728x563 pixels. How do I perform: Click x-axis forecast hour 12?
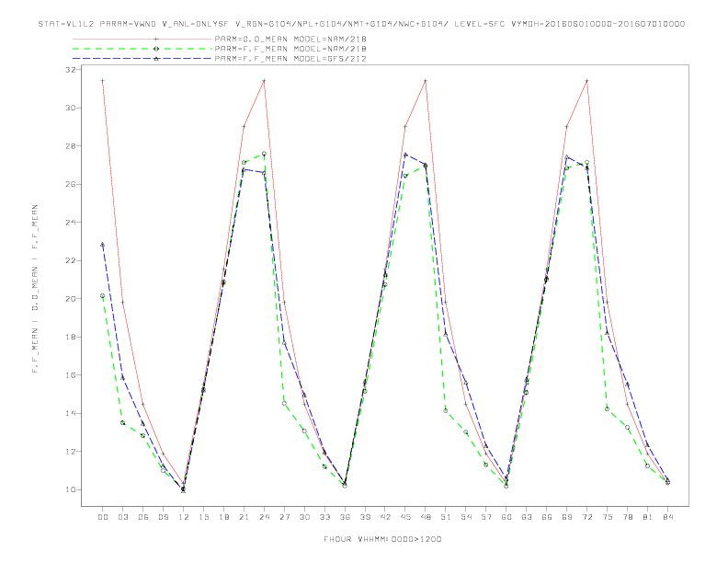[x=184, y=517]
